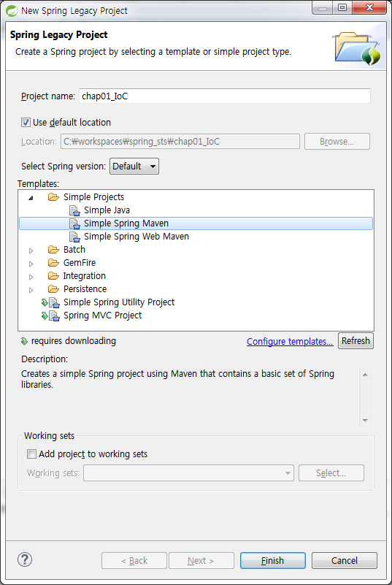Click the Refresh templates button
Image resolution: width=392 pixels, height=585 pixels.
(356, 340)
